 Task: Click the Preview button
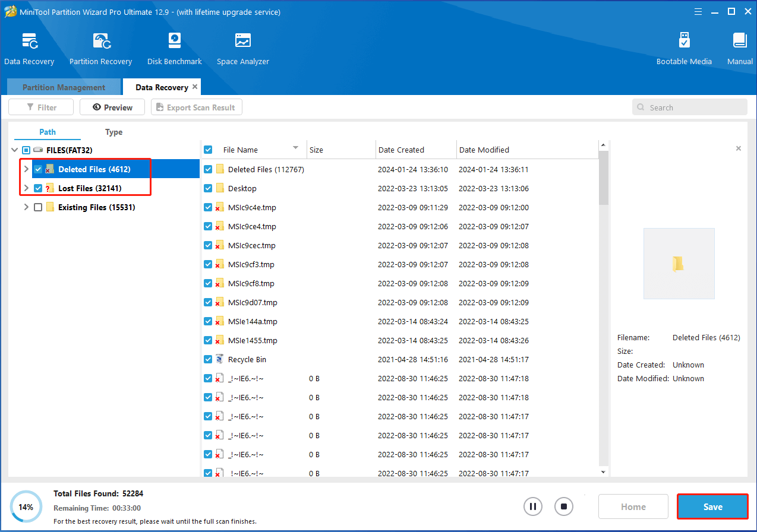[x=112, y=107]
